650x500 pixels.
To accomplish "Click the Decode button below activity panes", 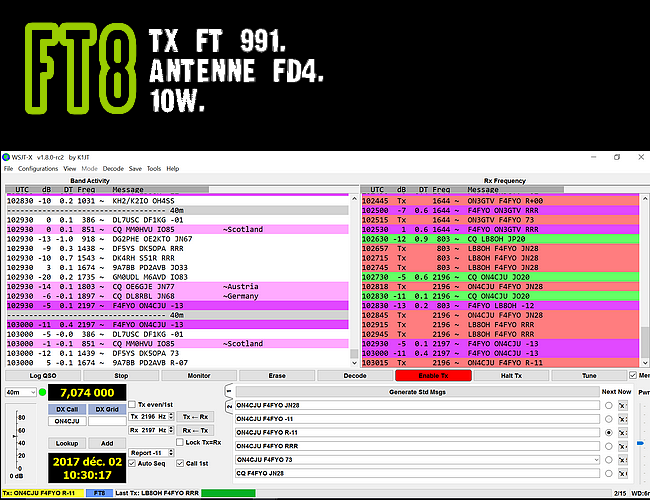I will 355,376.
